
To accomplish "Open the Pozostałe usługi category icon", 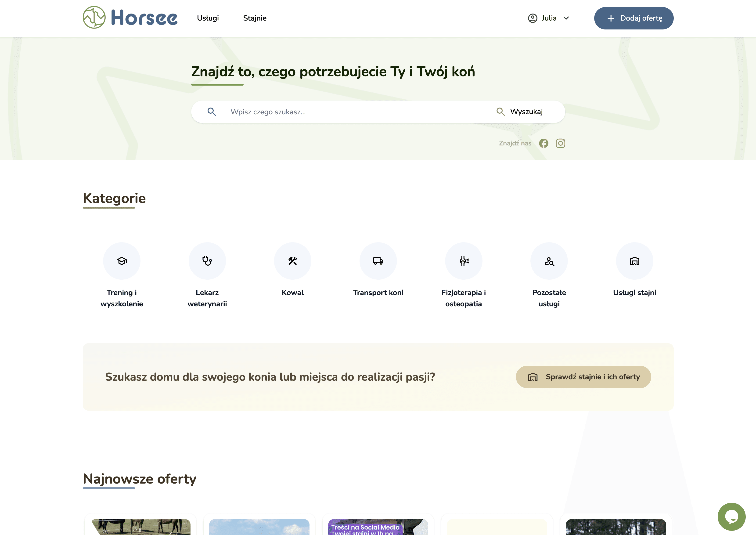I will [549, 261].
